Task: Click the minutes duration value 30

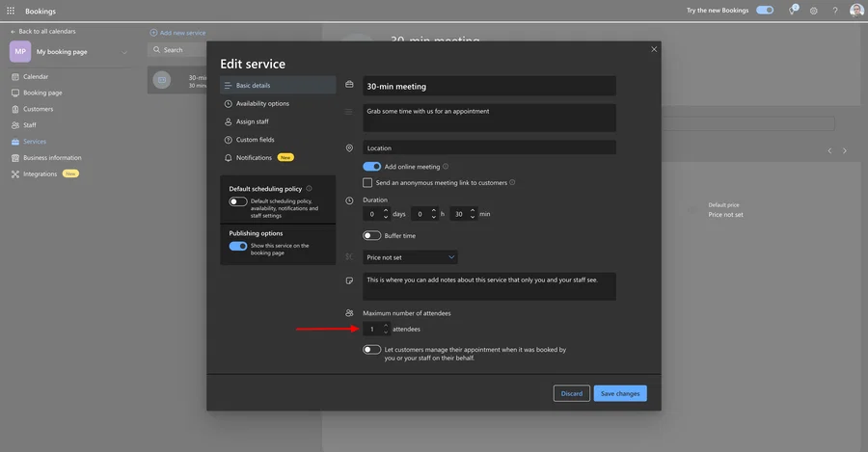Action: (459, 214)
